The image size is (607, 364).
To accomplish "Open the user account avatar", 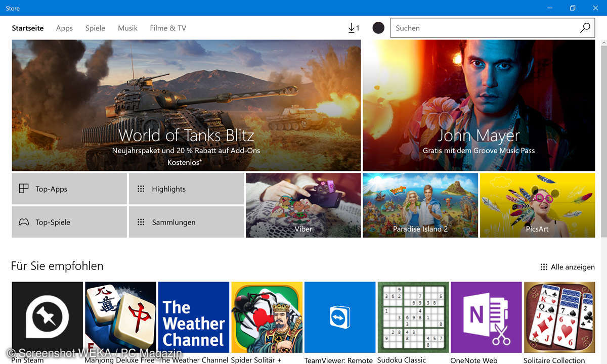I will click(x=378, y=28).
